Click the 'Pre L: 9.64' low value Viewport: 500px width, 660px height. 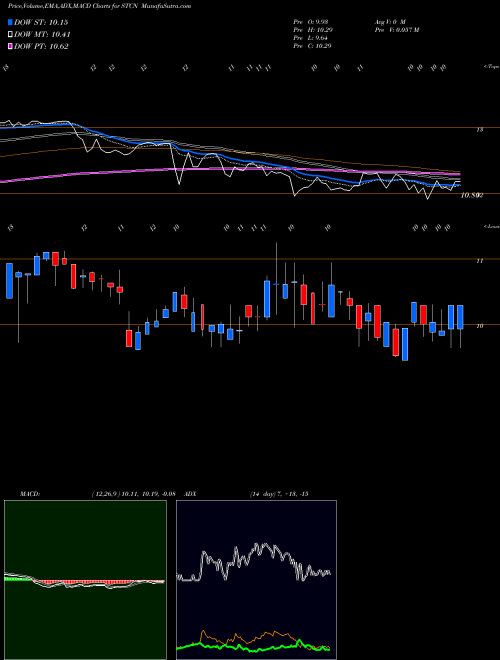click(310, 38)
